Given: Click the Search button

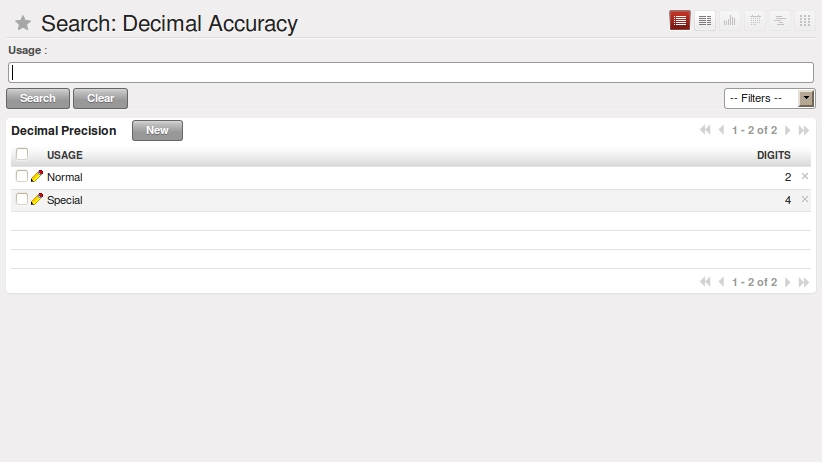Looking at the screenshot, I should [38, 99].
